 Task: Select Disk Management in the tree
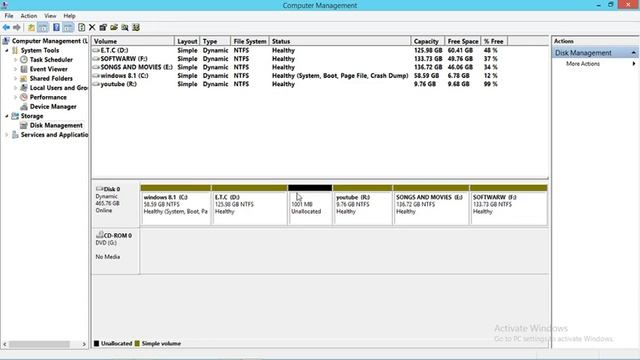pos(56,125)
